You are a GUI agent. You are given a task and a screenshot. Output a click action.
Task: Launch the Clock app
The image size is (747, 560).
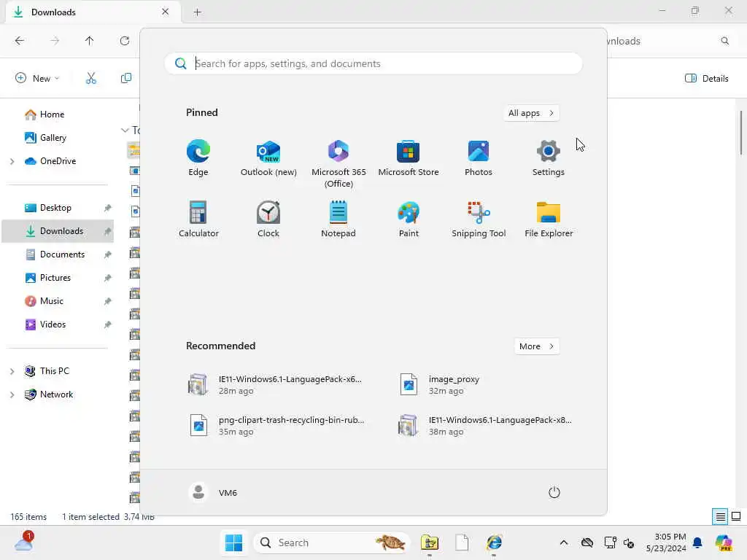[x=268, y=219]
